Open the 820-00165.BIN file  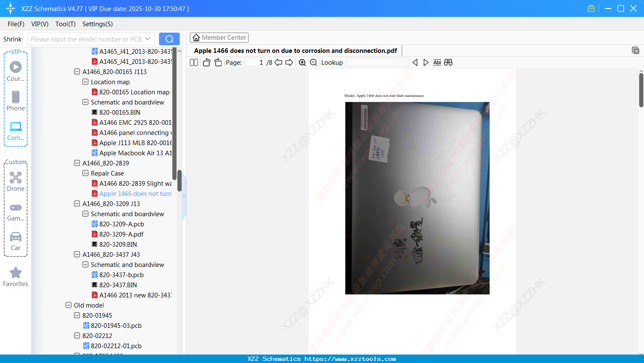pos(116,113)
